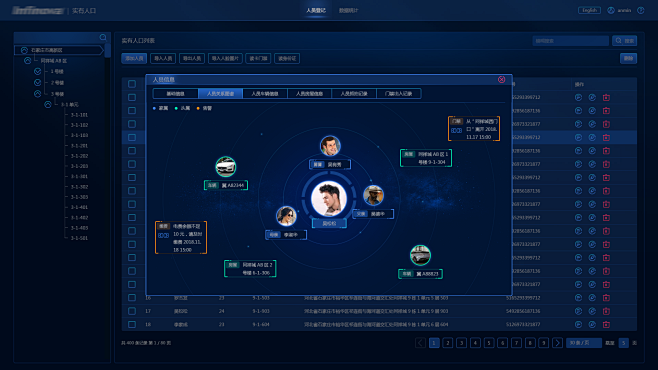Expand the 1号楼 tree node
Screen dimensions: 658x370
pos(38,71)
